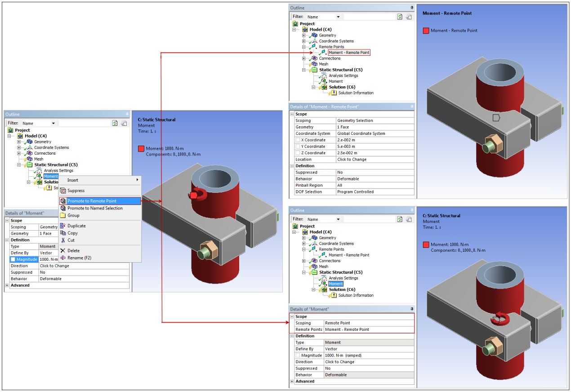The width and height of the screenshot is (571, 392).
Task: Select Project root in top-right Outline
Action: [307, 24]
